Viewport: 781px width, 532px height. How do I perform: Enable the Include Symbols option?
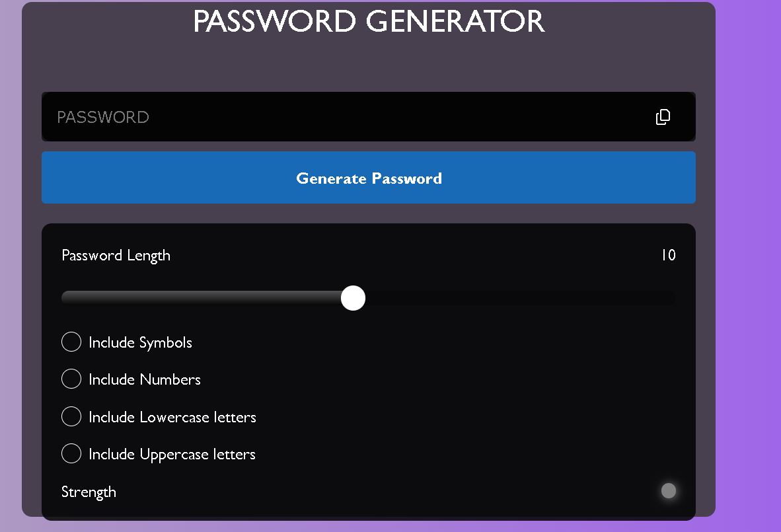click(71, 342)
